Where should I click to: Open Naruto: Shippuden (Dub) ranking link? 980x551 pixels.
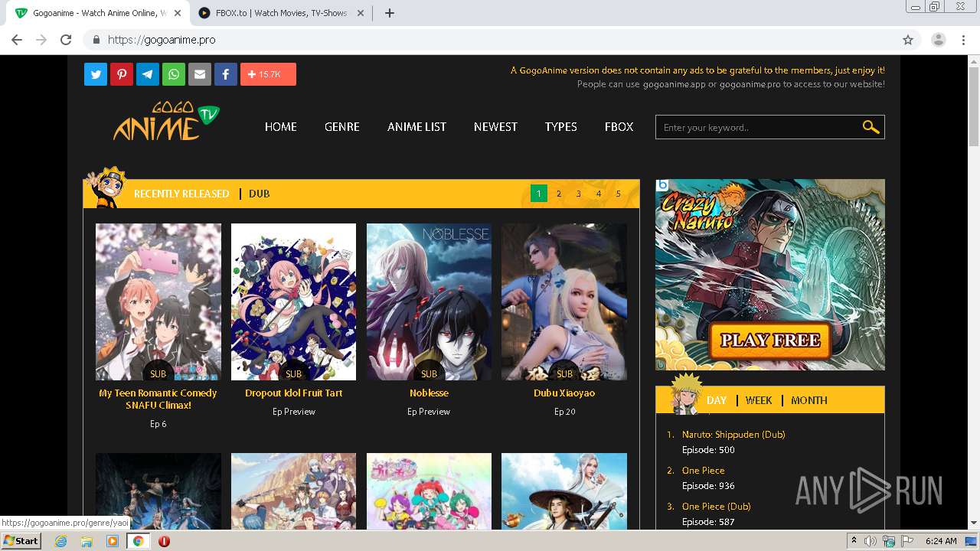[x=733, y=434]
